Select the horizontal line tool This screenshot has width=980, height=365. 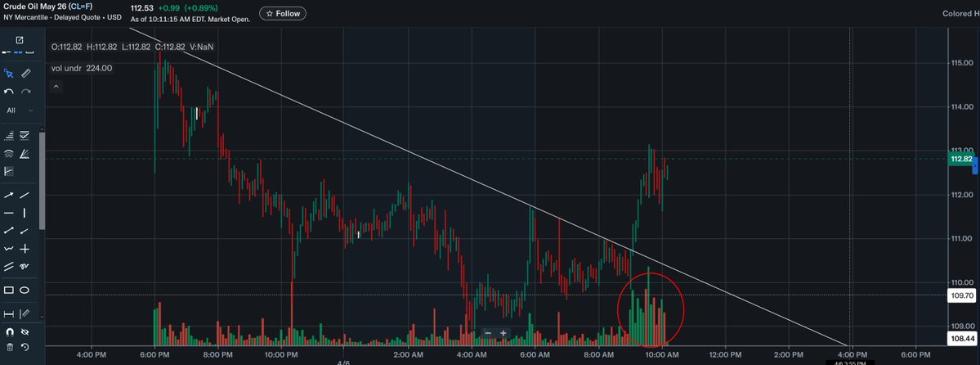[x=9, y=214]
